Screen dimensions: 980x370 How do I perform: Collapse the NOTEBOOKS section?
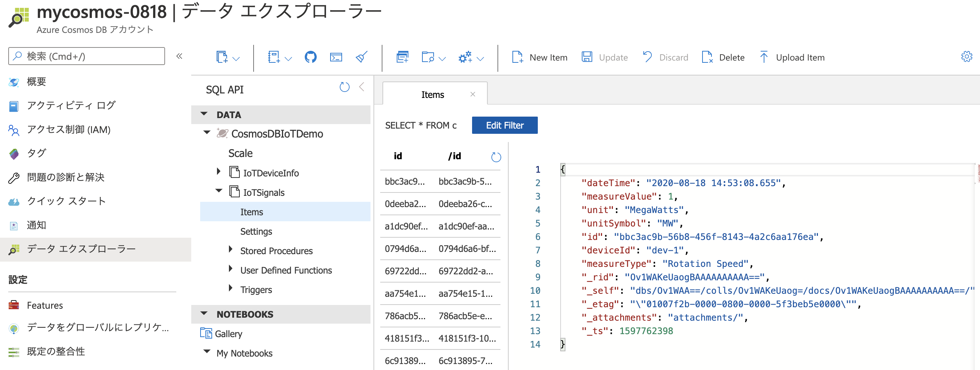204,313
